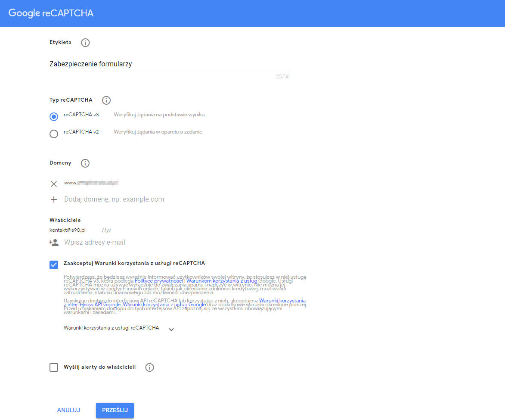The width and height of the screenshot is (505, 420).
Task: Remove the www domain with the X icon
Action: [54, 184]
